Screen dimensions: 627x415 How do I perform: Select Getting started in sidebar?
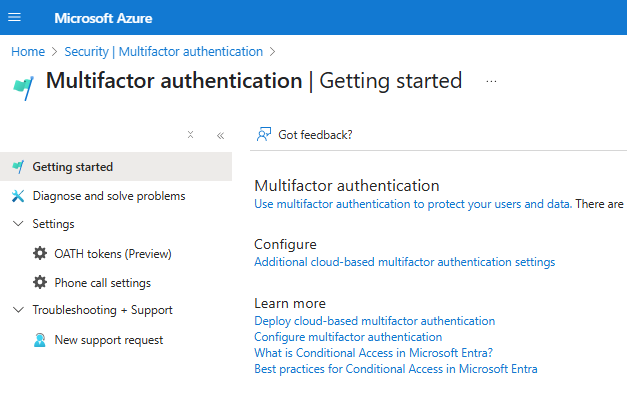point(116,167)
